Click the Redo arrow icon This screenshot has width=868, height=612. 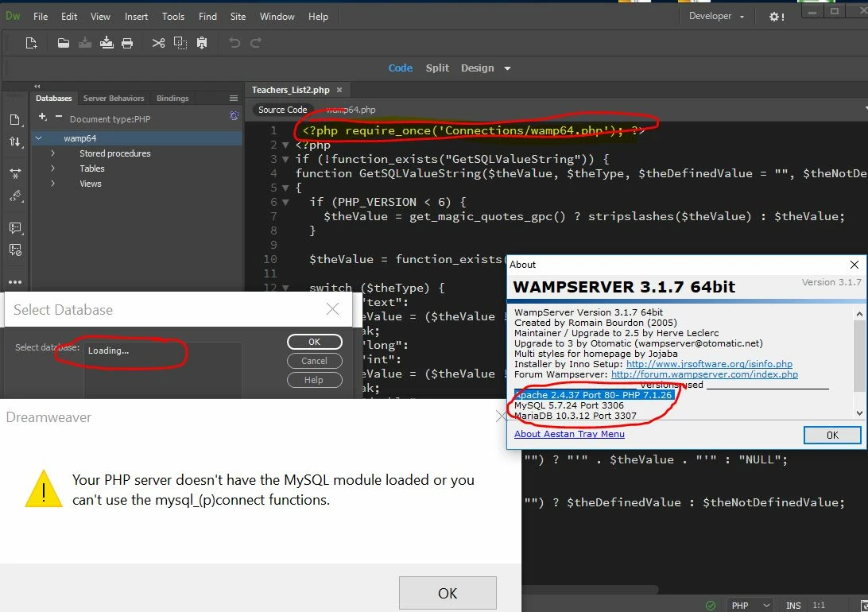(256, 43)
